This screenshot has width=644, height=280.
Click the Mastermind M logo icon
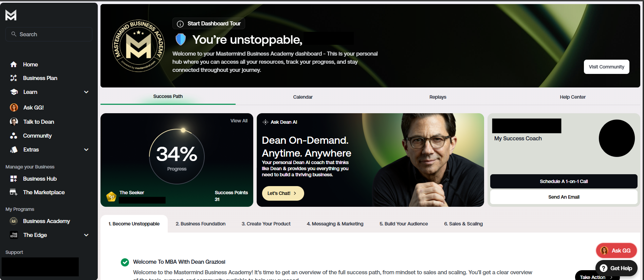(x=11, y=15)
